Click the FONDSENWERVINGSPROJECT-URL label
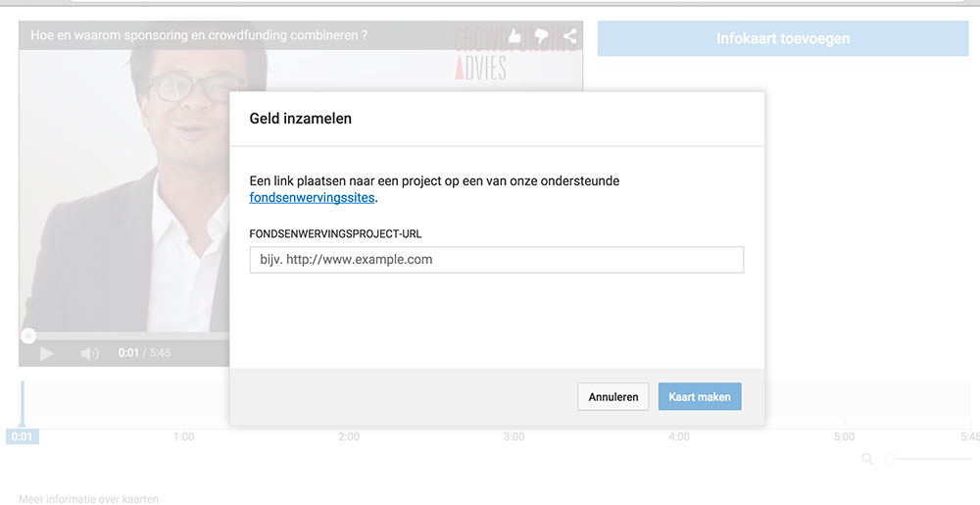Screen dimensions: 980x505 click(x=335, y=233)
